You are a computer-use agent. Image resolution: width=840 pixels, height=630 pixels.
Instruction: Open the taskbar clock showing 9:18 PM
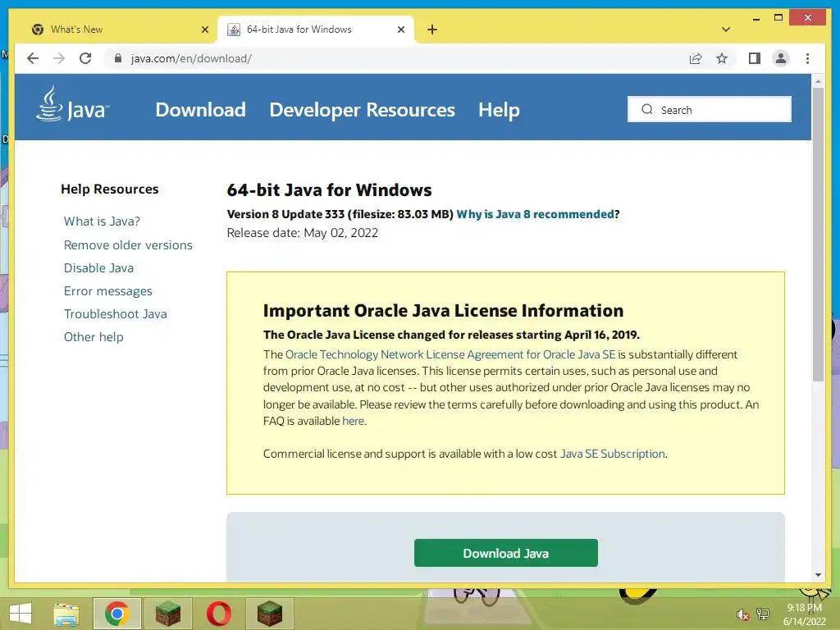click(x=804, y=614)
